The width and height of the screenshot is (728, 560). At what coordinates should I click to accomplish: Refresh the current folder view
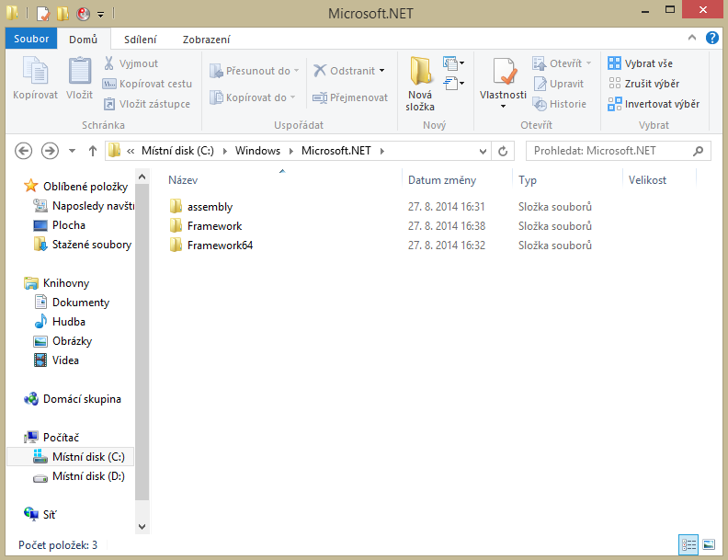pyautogui.click(x=503, y=151)
